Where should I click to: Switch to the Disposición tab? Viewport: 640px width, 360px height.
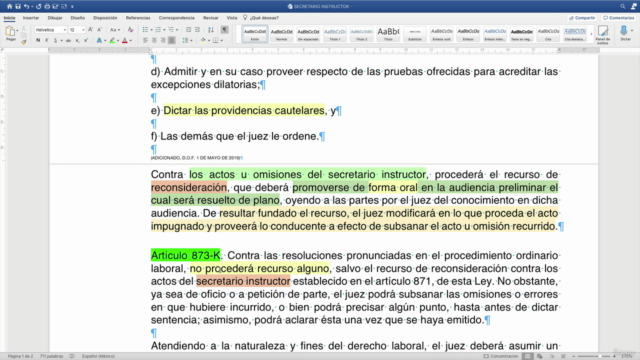pos(105,18)
